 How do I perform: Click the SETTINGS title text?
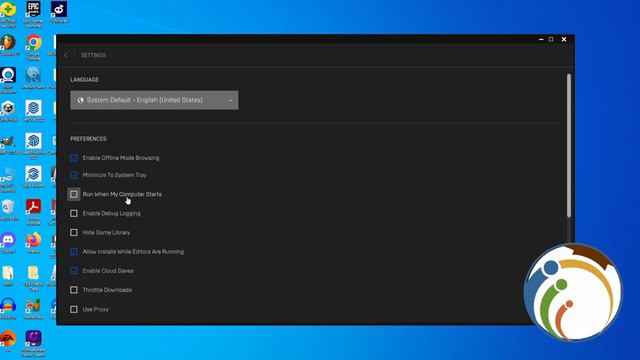click(93, 55)
